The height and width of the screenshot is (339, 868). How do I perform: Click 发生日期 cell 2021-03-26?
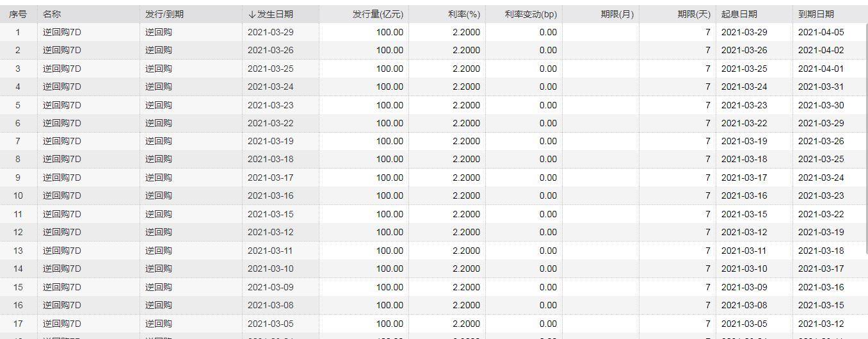pyautogui.click(x=271, y=50)
